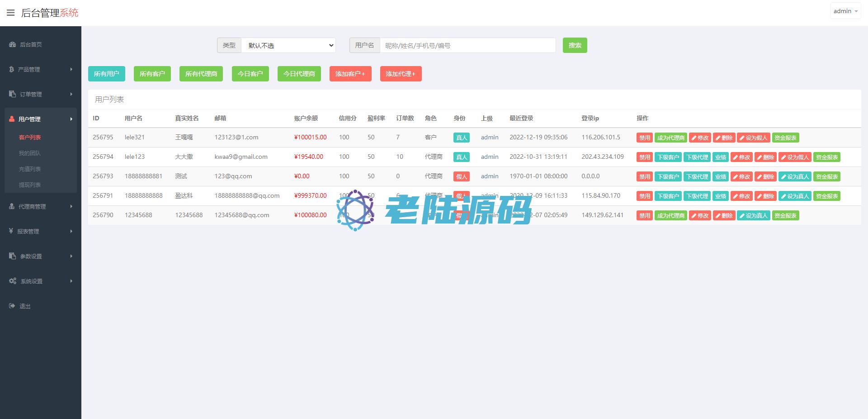868x419 pixels.
Task: Set user 18888888881 as real via 设为真人
Action: (795, 176)
